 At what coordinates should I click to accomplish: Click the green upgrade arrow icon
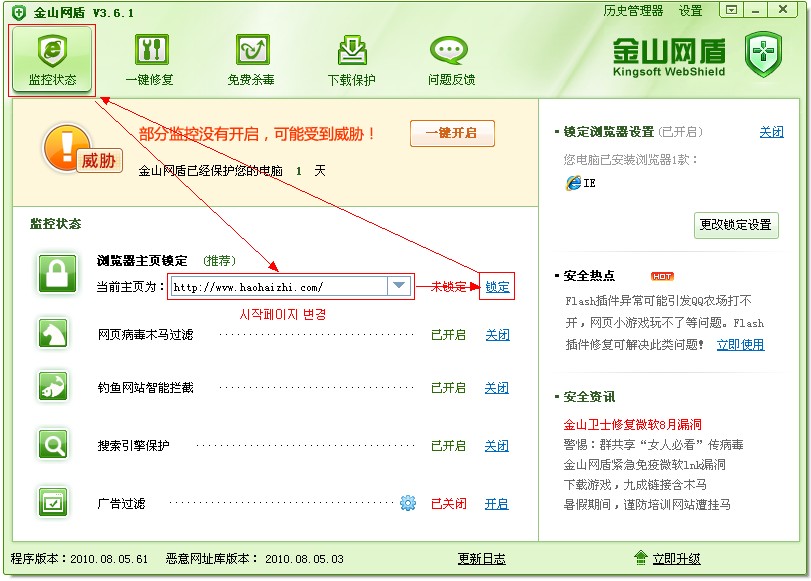coord(641,558)
